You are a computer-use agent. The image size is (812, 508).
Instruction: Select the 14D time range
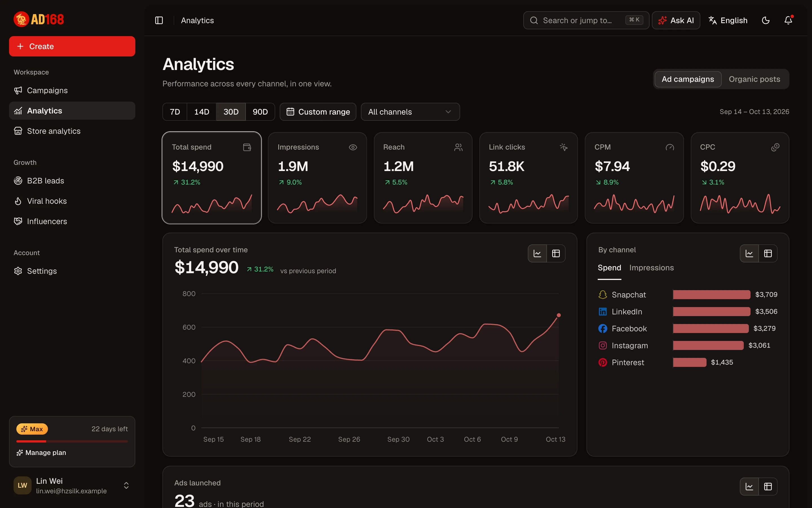coord(202,112)
